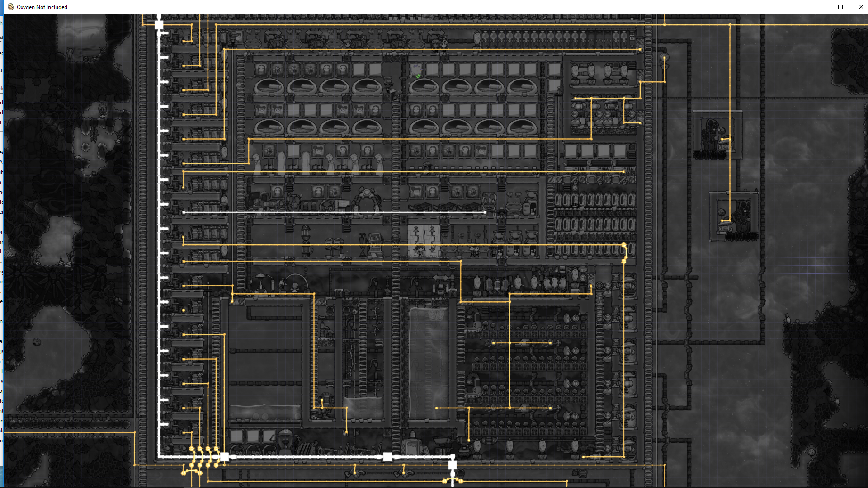Select the tall liquid tank in the lower center
The height and width of the screenshot is (488, 868).
(x=428, y=364)
